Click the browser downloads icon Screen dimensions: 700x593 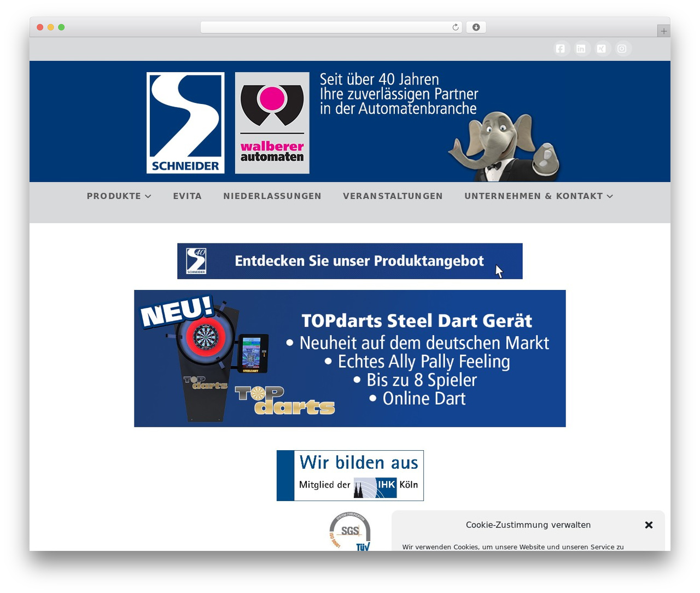pyautogui.click(x=476, y=27)
